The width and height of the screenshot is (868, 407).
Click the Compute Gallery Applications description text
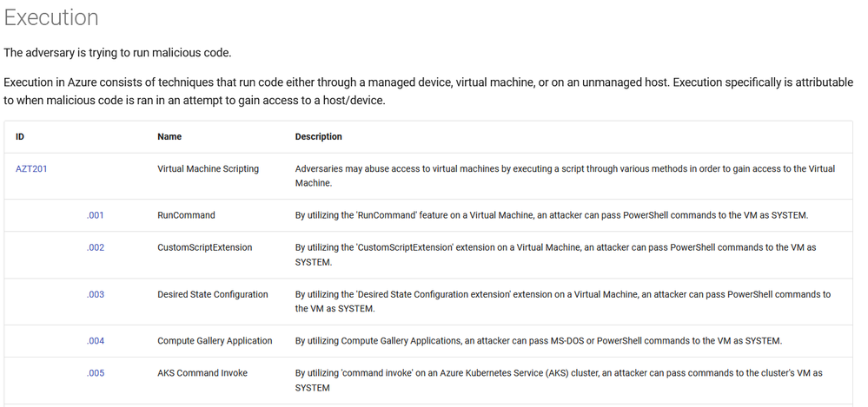539,341
